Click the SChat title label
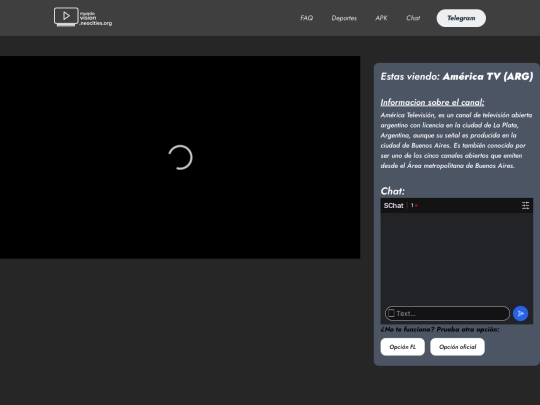This screenshot has width=540, height=405. [x=393, y=206]
